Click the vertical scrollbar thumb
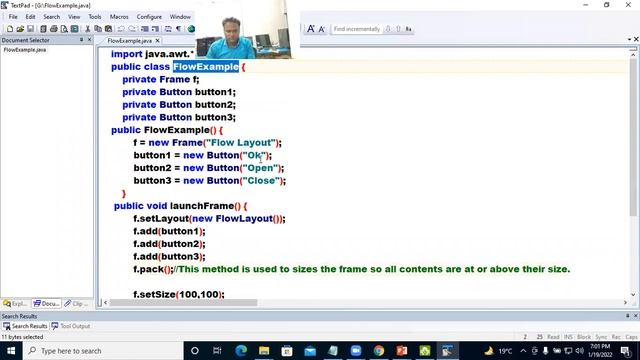Viewport: 640px width, 360px height. 633,137
